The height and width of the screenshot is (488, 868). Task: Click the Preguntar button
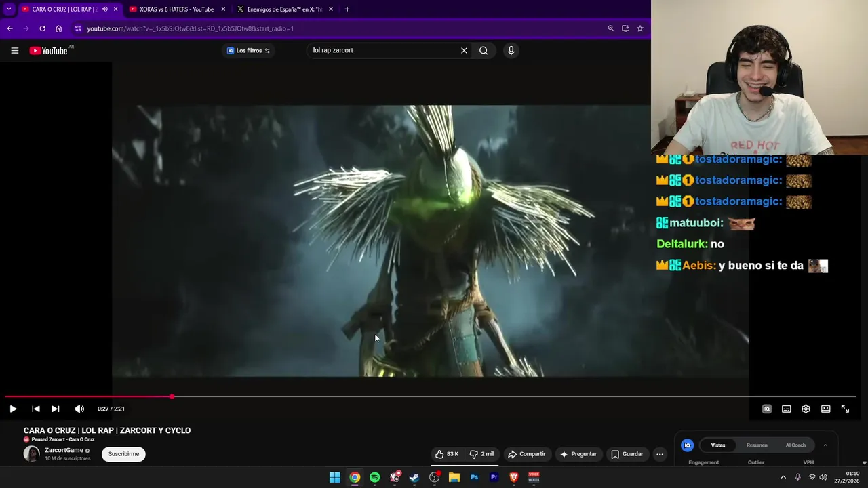[578, 454]
